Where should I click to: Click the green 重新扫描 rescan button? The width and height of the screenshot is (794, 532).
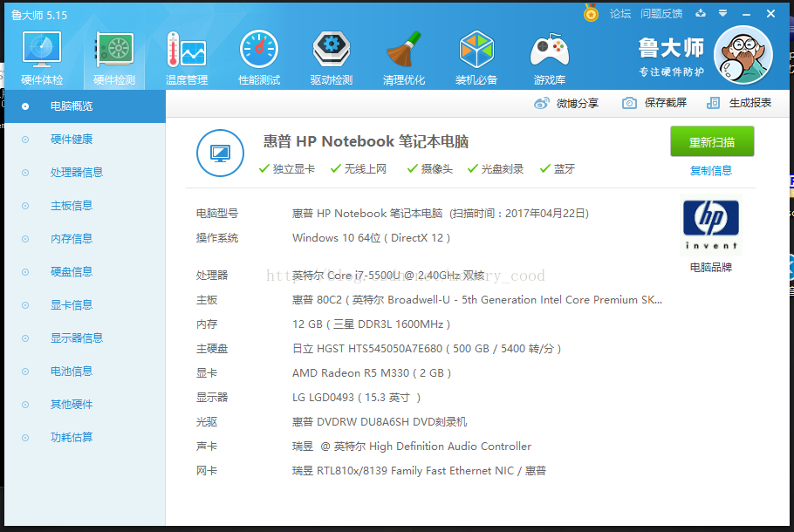pyautogui.click(x=712, y=142)
